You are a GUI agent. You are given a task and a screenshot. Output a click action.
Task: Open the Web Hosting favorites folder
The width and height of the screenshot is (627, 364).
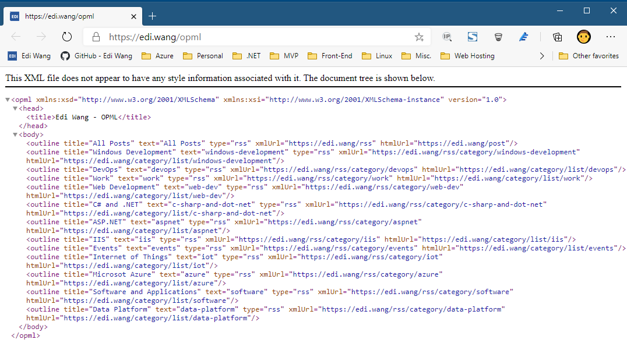pyautogui.click(x=467, y=56)
